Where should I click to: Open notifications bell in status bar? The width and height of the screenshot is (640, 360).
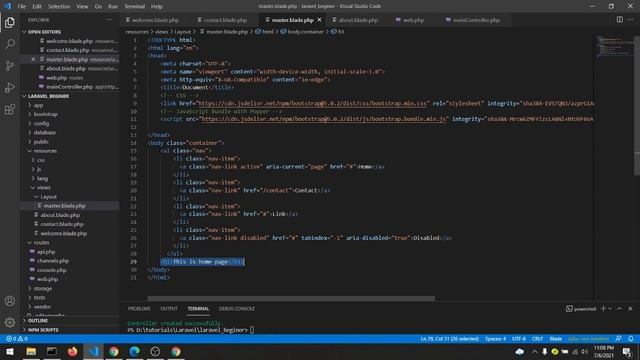pyautogui.click(x=631, y=339)
